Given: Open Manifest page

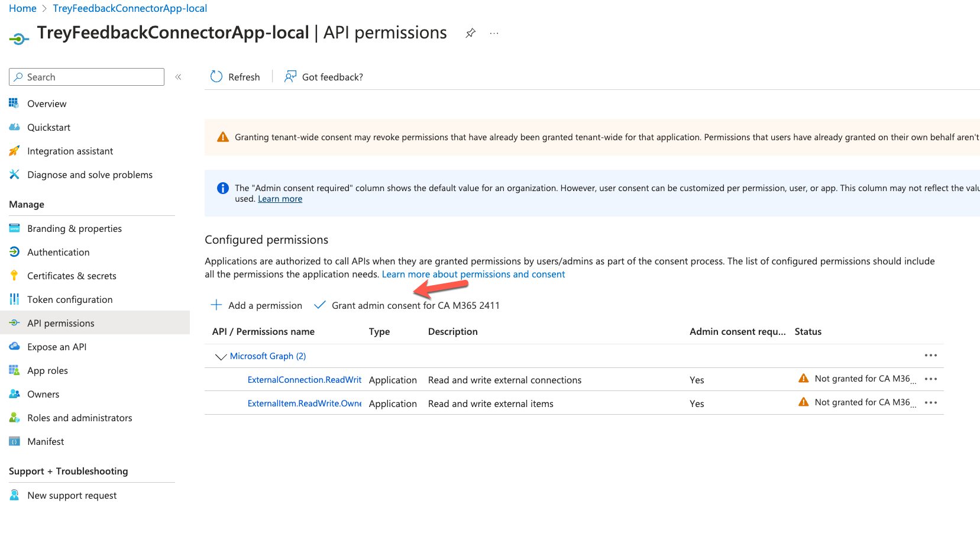Looking at the screenshot, I should [46, 441].
